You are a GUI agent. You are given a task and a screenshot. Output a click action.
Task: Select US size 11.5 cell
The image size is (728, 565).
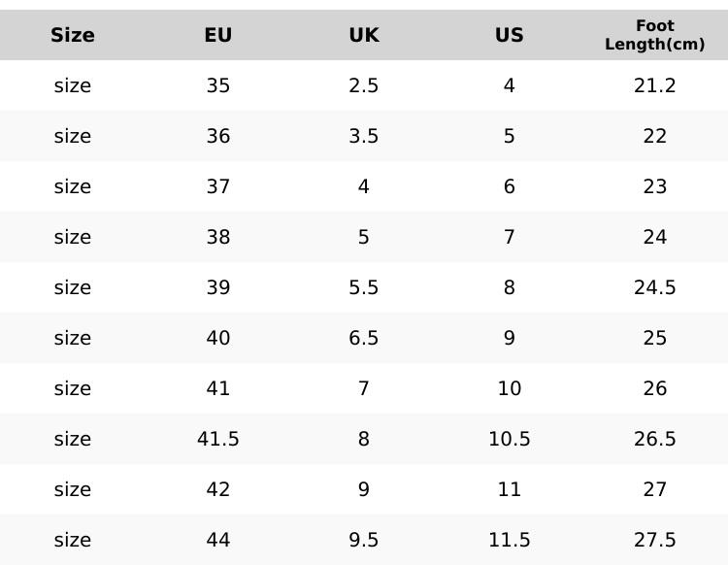point(510,540)
